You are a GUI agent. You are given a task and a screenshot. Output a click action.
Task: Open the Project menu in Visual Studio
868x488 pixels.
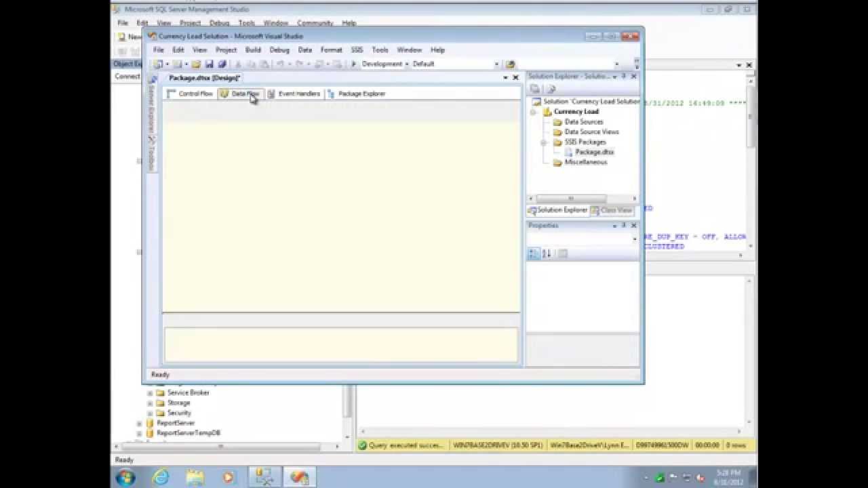[x=226, y=50]
